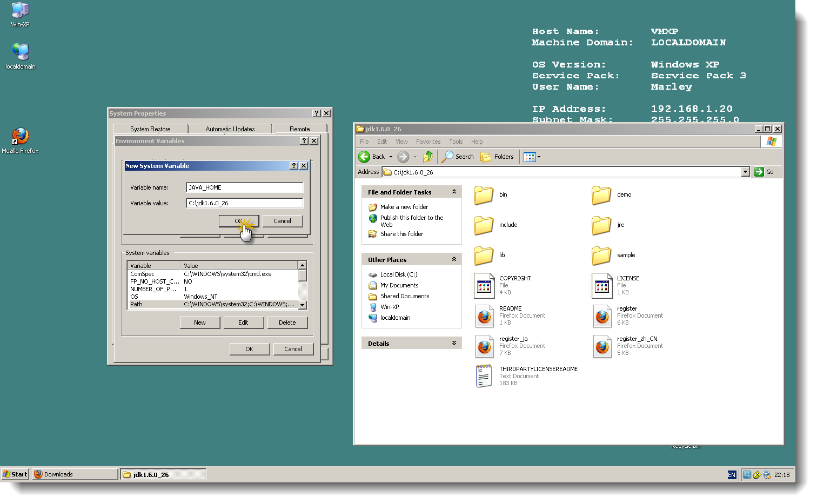817x504 pixels.
Task: Open the THIRDPARTYLICENSEREADME text document
Action: (484, 375)
